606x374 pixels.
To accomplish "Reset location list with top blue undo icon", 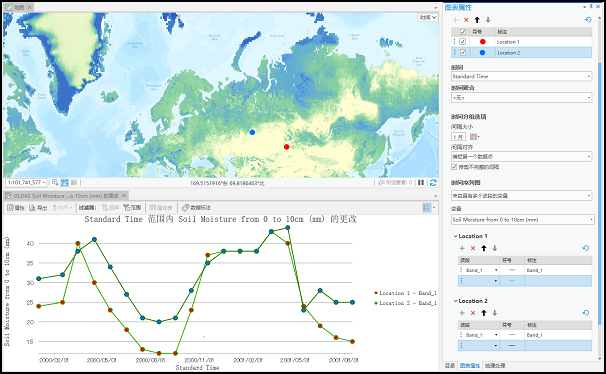I will (x=588, y=20).
